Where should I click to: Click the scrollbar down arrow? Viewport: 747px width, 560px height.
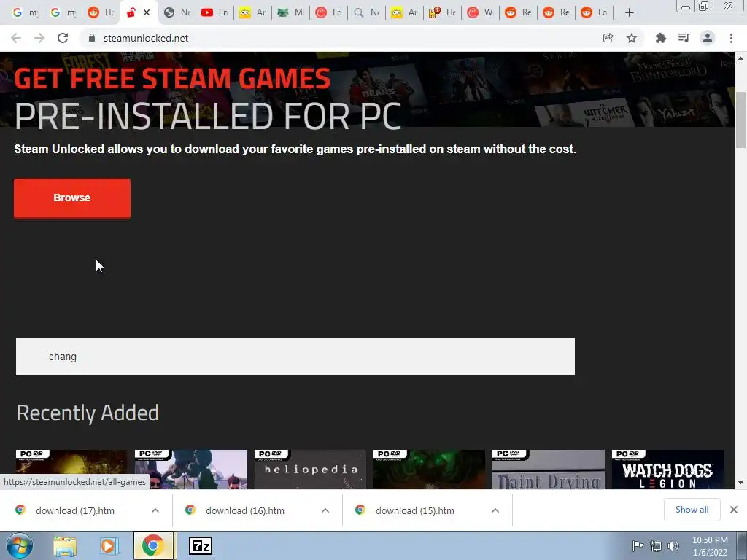tap(740, 483)
